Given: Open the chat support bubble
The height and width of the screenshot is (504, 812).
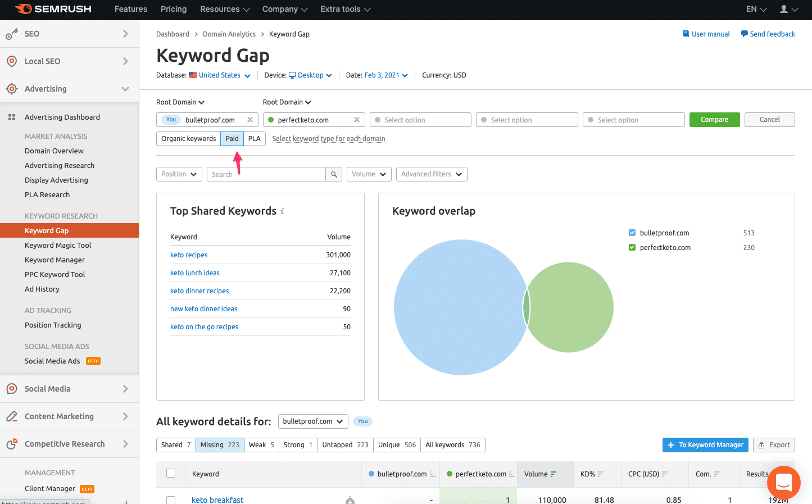Looking at the screenshot, I should [x=783, y=483].
